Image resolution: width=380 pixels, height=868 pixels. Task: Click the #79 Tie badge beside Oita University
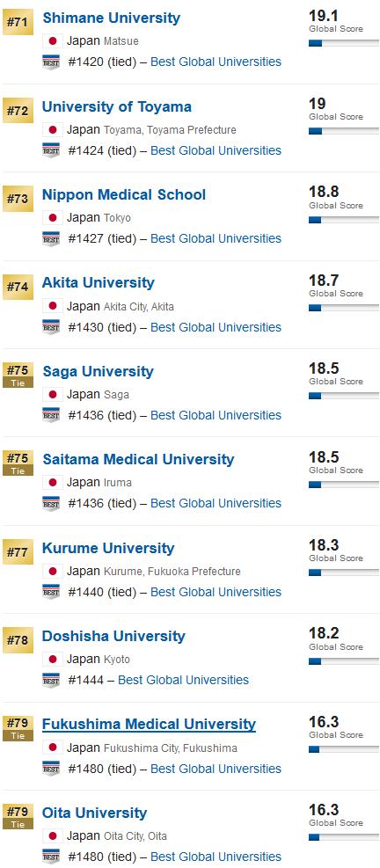point(18,816)
